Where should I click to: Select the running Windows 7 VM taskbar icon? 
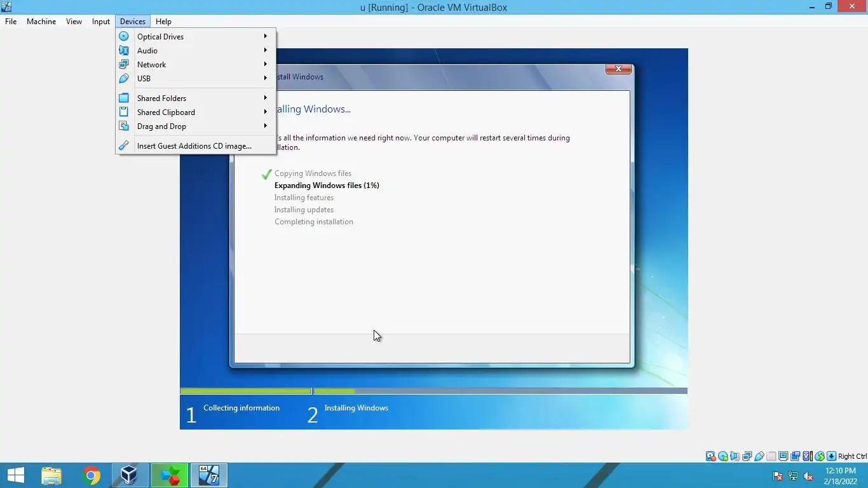208,475
